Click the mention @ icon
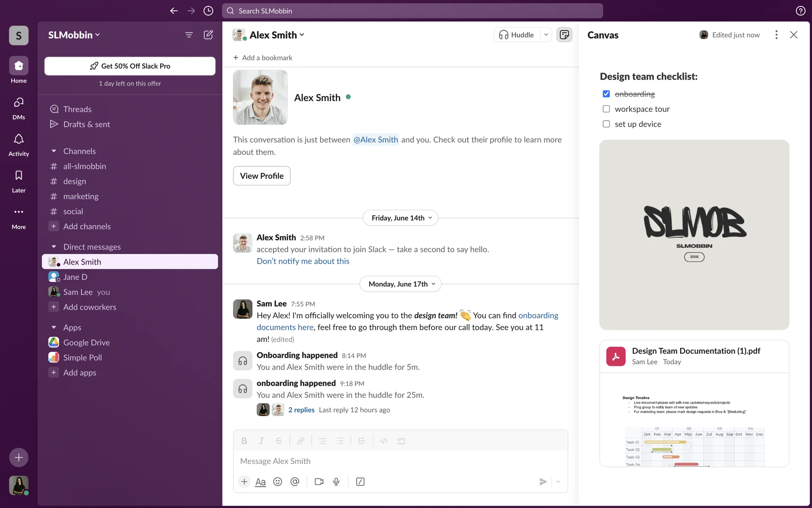812x508 pixels. coord(295,482)
